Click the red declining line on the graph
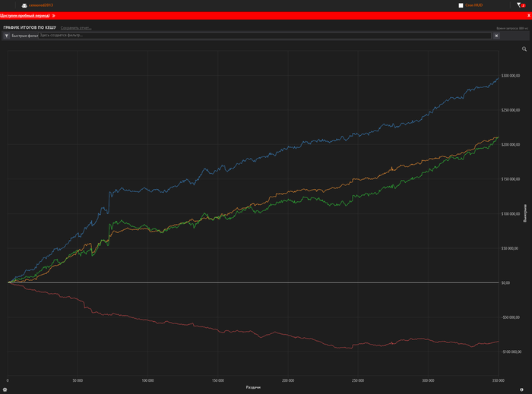The width and height of the screenshot is (532, 394). click(288, 335)
